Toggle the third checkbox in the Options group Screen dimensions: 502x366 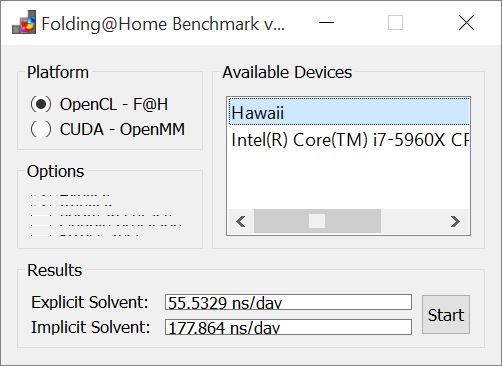coord(41,215)
